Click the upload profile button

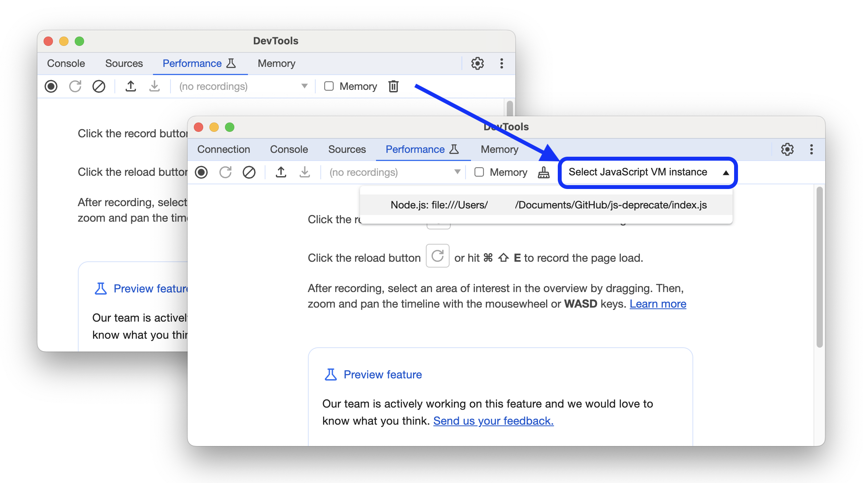pos(281,173)
